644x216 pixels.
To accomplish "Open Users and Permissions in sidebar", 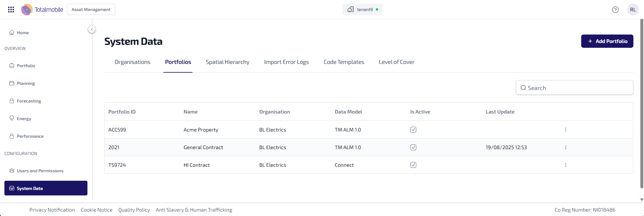I will pyautogui.click(x=40, y=171).
